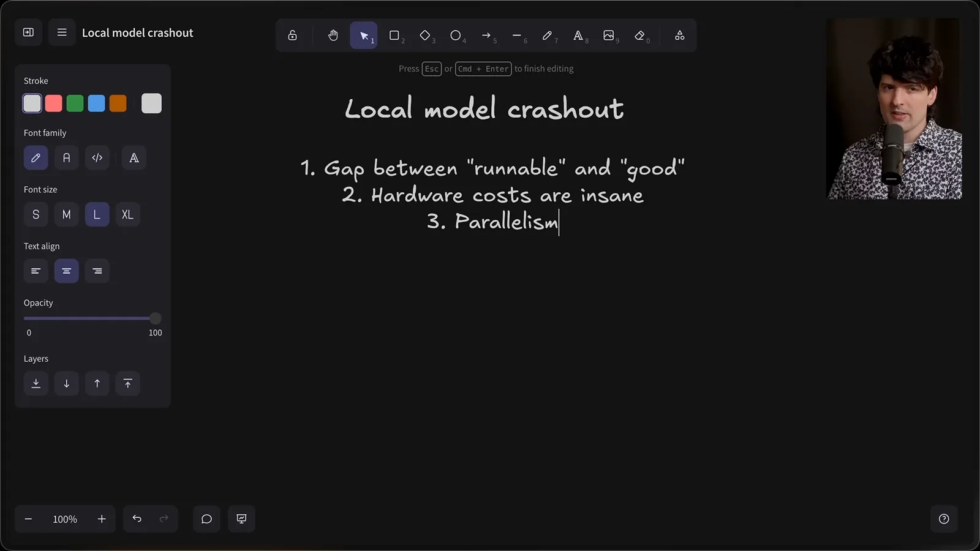Set font size to S

36,214
